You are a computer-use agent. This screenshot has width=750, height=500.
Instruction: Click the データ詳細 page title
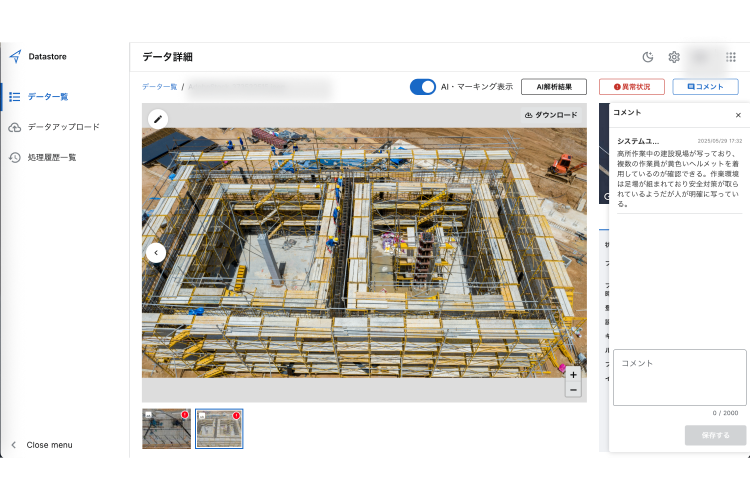[167, 57]
